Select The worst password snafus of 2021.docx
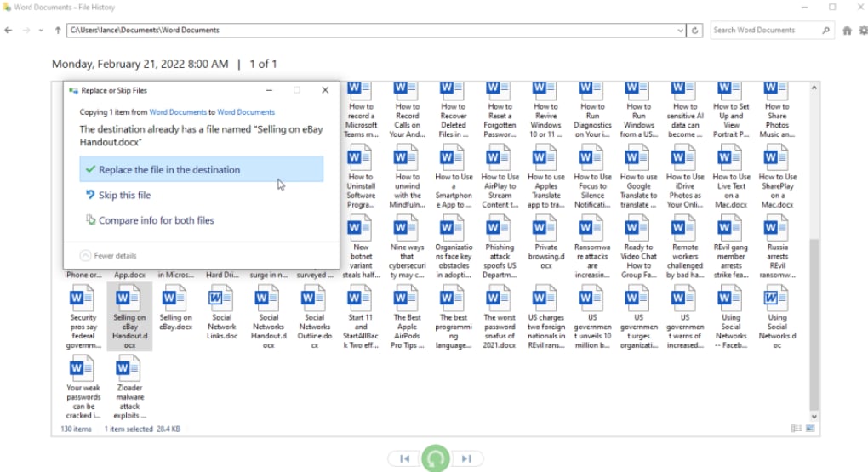Screen dimensions: 868x472 click(x=500, y=318)
